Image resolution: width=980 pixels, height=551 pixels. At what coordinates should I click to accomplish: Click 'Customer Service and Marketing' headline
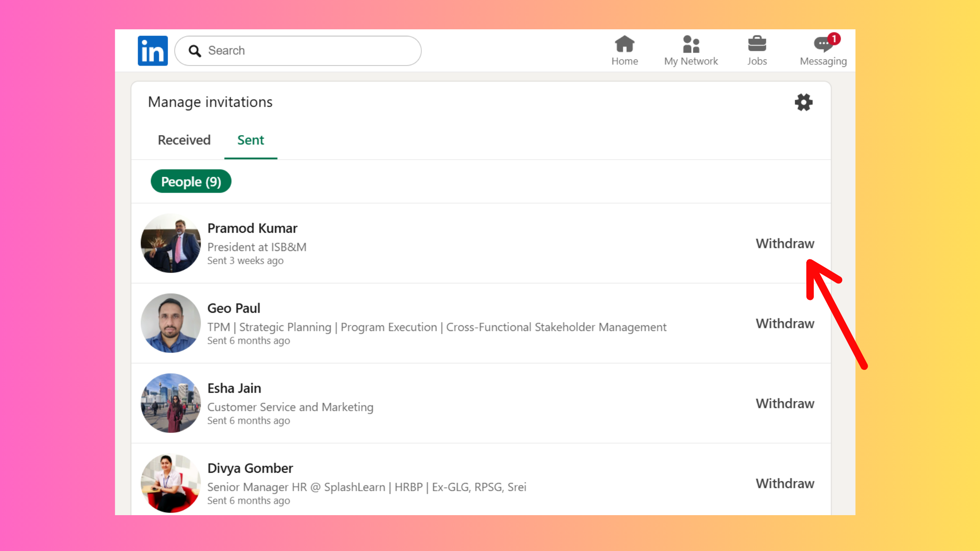290,407
